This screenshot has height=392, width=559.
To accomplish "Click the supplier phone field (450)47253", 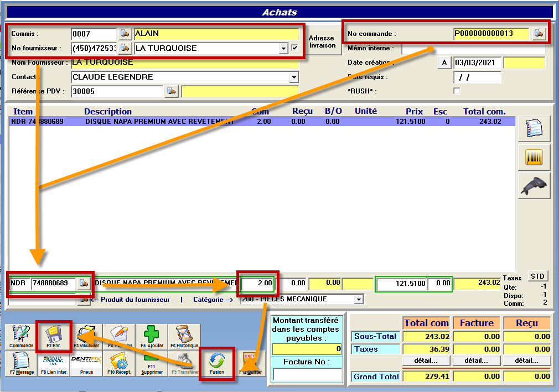I will [x=94, y=48].
